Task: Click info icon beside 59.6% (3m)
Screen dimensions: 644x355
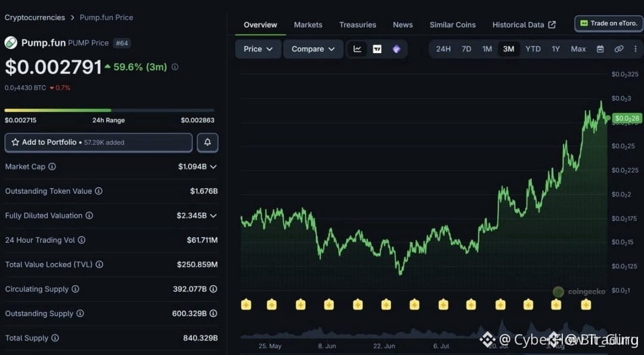Action: pyautogui.click(x=175, y=67)
